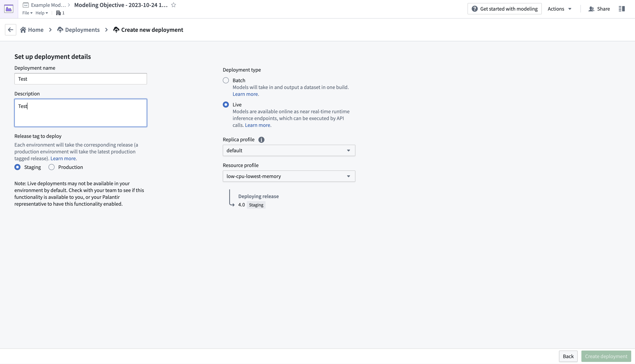Open the Resource profile dropdown

[289, 176]
